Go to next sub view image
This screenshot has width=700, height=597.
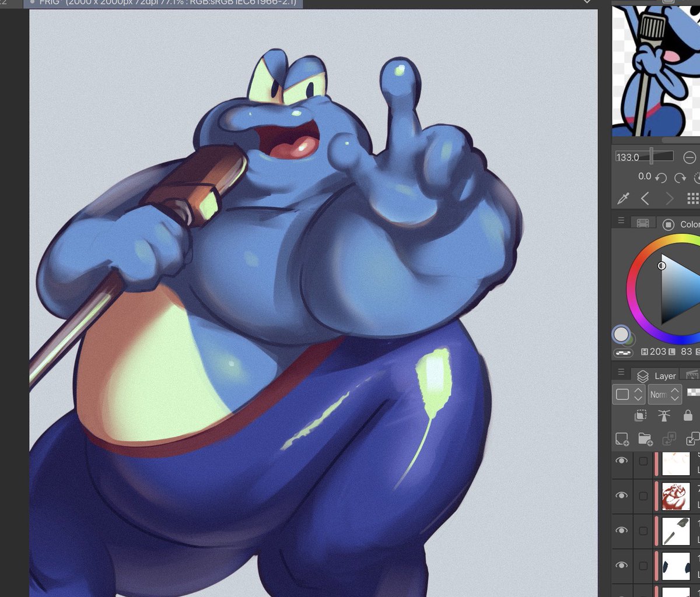coord(668,198)
